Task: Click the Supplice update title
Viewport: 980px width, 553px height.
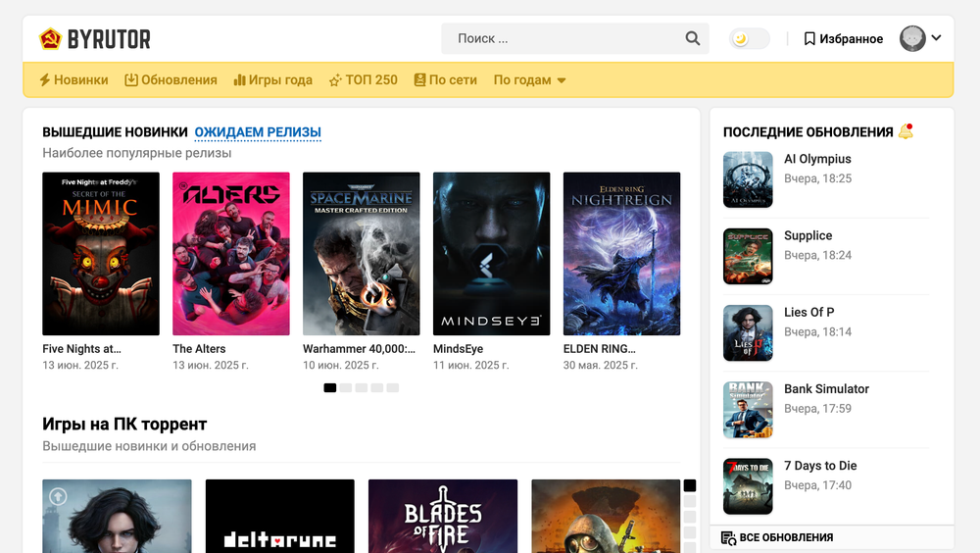Action: [808, 236]
